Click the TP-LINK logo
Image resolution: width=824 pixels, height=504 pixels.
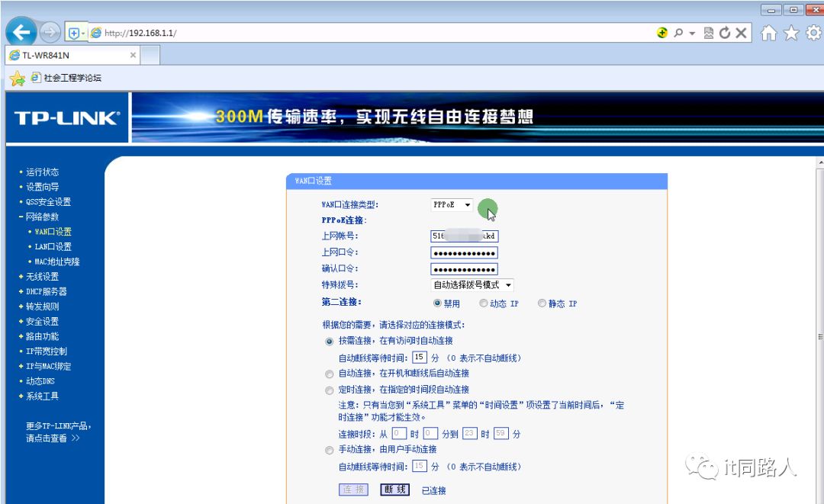[66, 117]
